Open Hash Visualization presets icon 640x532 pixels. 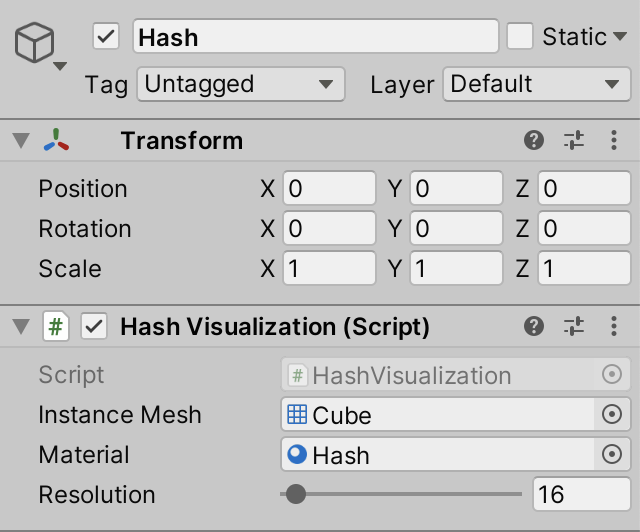click(x=574, y=326)
